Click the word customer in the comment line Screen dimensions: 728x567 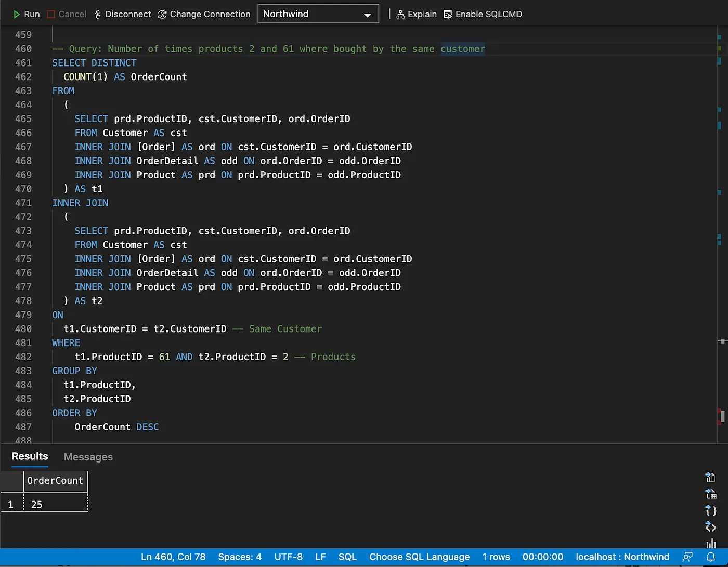[x=463, y=49]
